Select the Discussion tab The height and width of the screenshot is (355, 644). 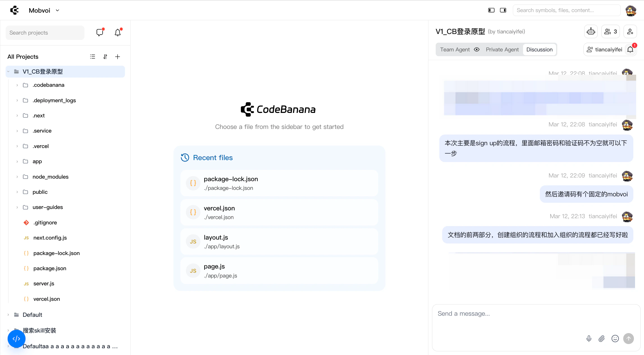539,50
